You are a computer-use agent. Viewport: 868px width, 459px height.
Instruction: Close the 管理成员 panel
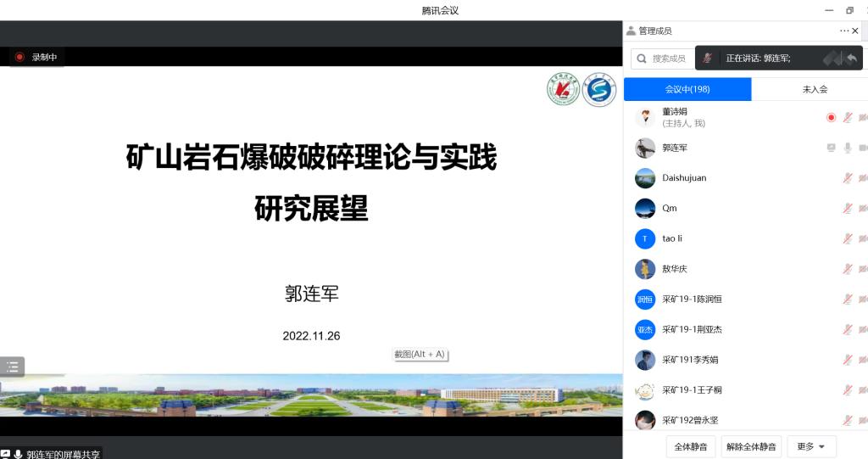(x=856, y=31)
